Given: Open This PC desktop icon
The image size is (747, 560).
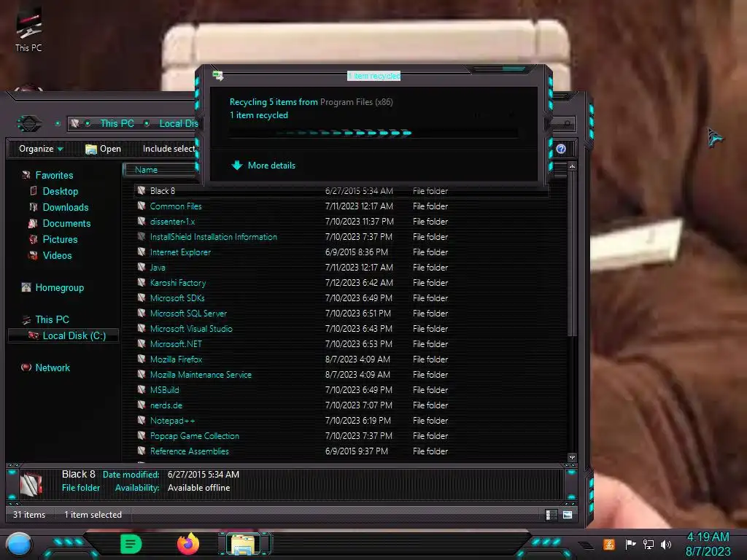Looking at the screenshot, I should [x=28, y=29].
